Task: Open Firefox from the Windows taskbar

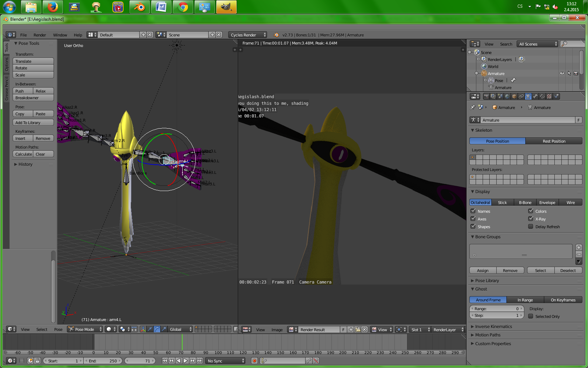Action: coord(52,7)
